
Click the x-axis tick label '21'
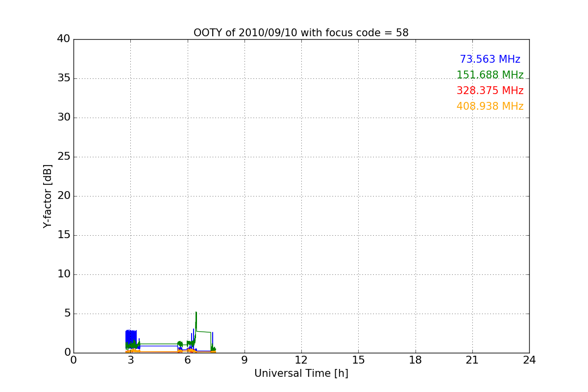tap(472, 360)
